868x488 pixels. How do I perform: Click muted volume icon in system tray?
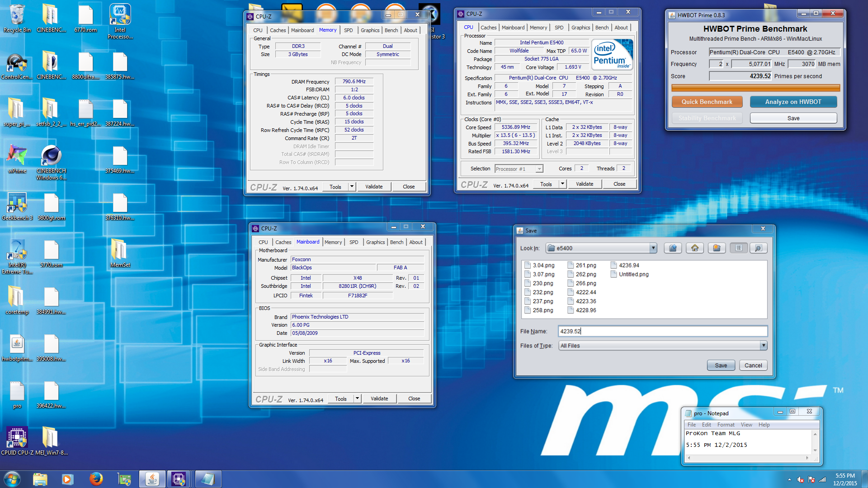coord(800,480)
